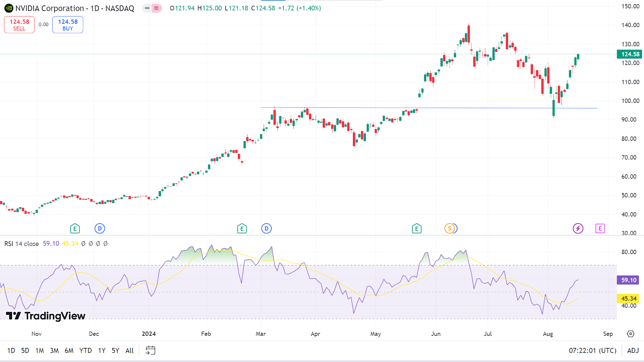
Task: Select the 1D time range
Action: point(11,350)
